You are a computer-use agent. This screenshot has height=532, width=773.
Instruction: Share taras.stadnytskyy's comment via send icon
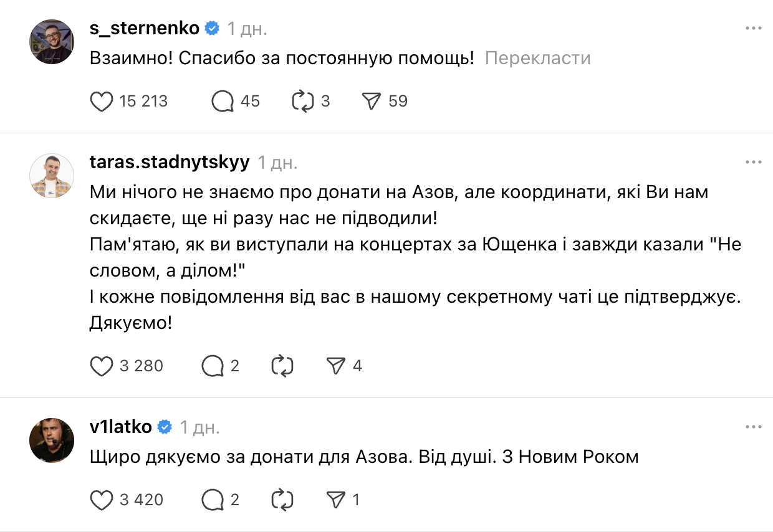pos(337,366)
